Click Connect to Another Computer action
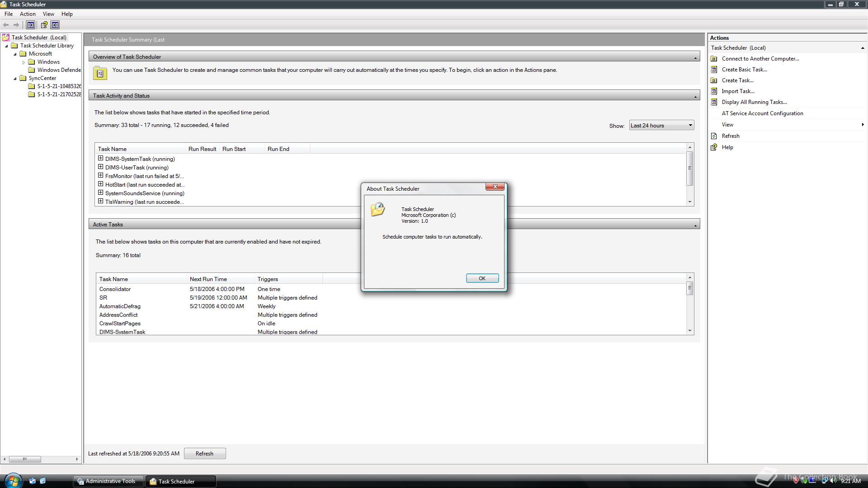Image resolution: width=868 pixels, height=488 pixels. pos(760,59)
